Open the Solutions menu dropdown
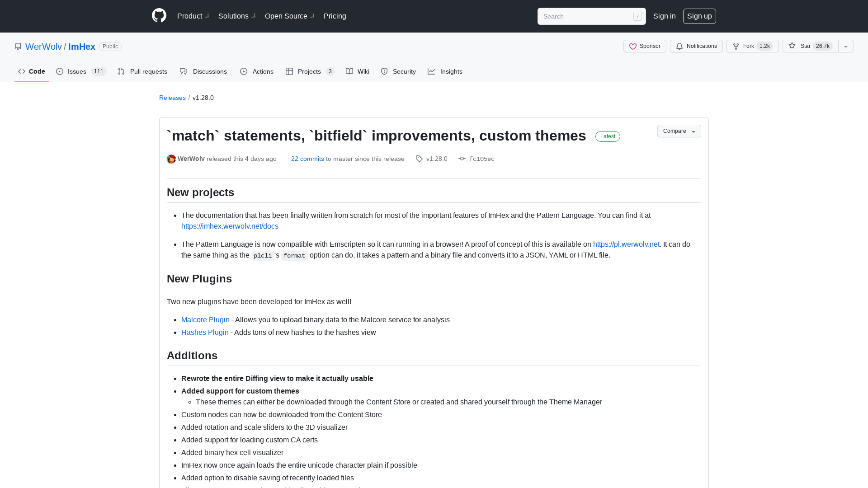The width and height of the screenshot is (868, 488). click(x=237, y=16)
